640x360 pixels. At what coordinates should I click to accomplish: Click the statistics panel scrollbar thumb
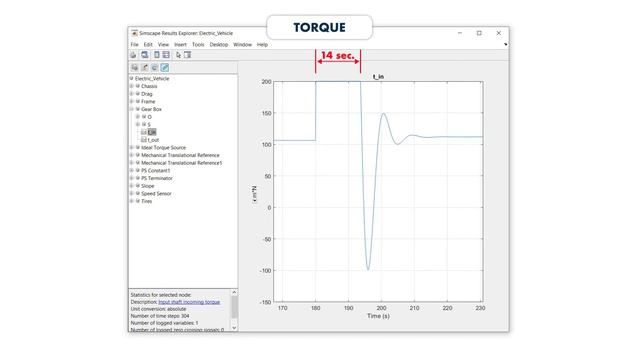[x=234, y=307]
